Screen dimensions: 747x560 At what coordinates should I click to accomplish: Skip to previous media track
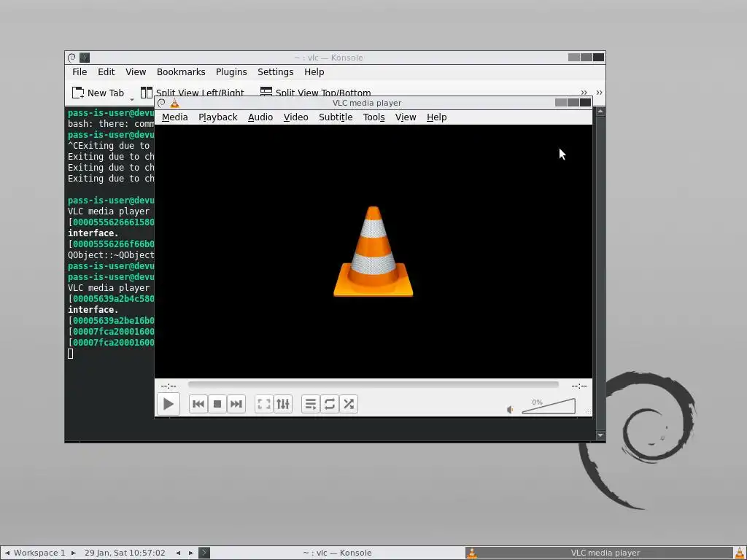click(x=198, y=404)
